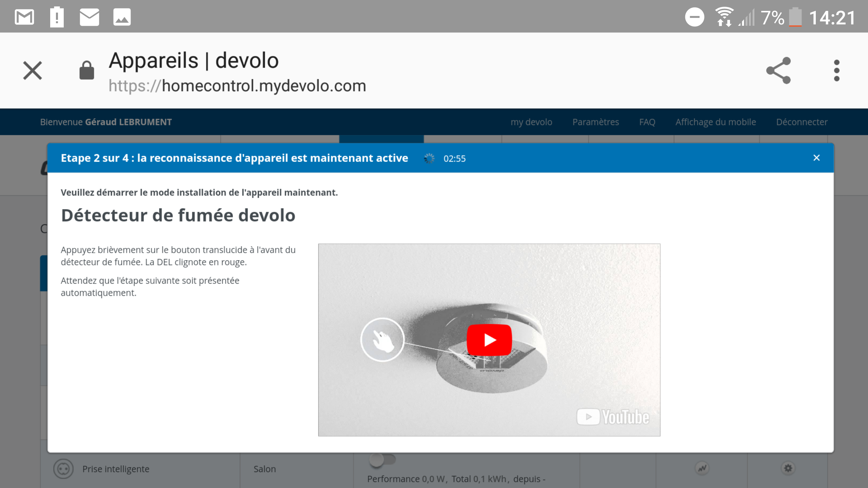This screenshot has width=868, height=488.
Task: Open settings gear for Prise intelligente
Action: (788, 468)
